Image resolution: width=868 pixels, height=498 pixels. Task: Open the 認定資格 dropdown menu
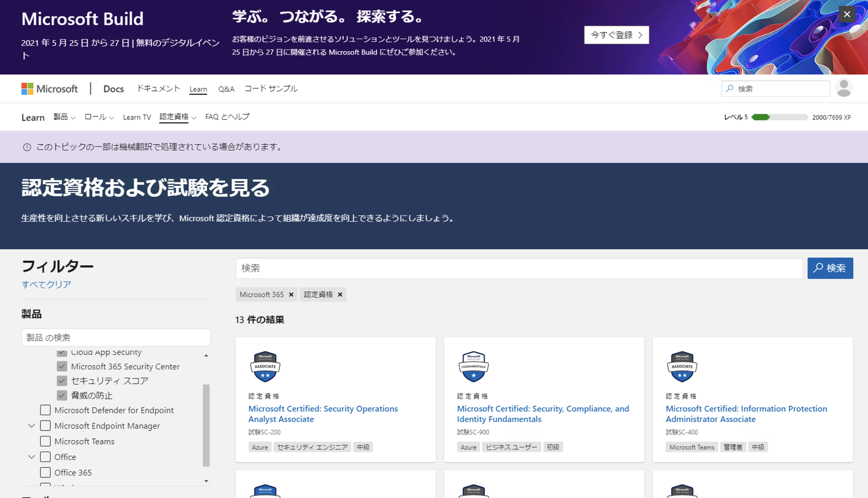coord(178,117)
